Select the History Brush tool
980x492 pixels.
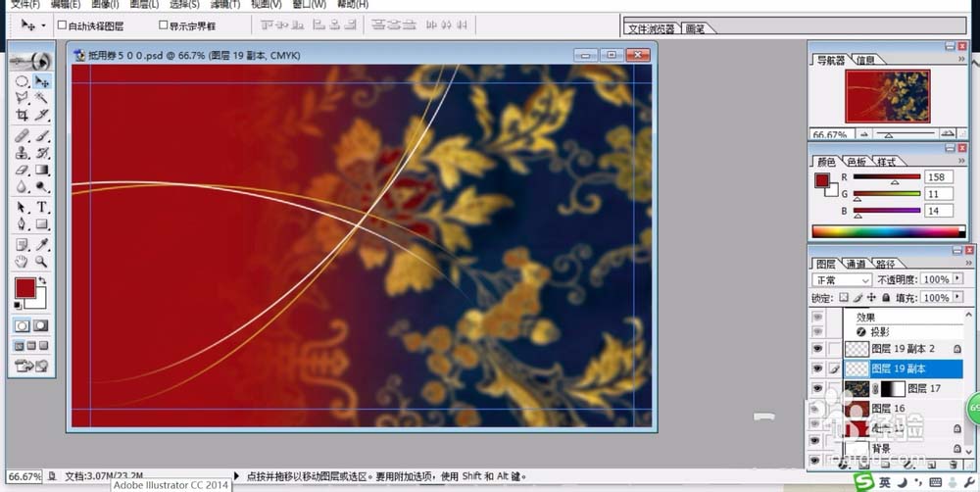[42, 153]
